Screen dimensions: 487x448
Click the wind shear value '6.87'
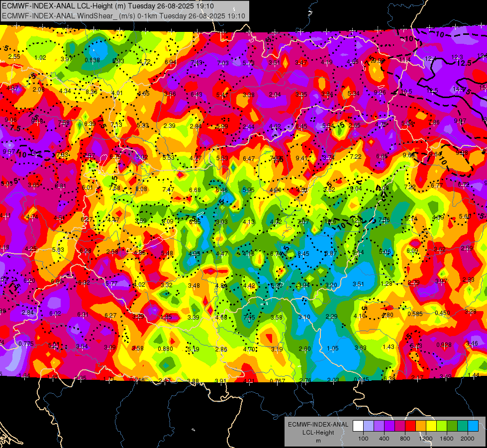330,253
